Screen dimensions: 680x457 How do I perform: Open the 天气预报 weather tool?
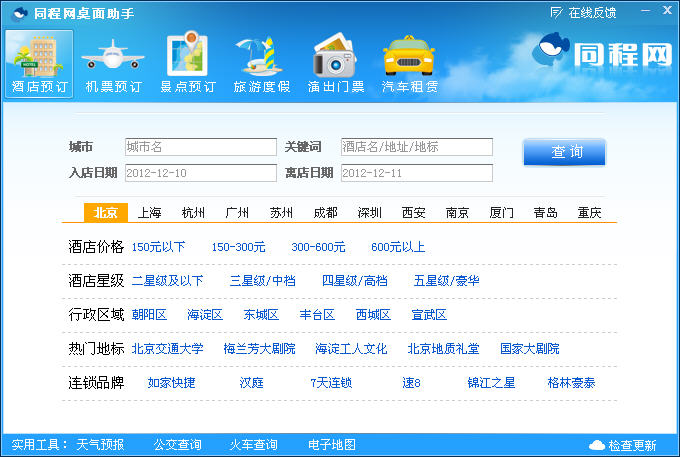coord(100,445)
